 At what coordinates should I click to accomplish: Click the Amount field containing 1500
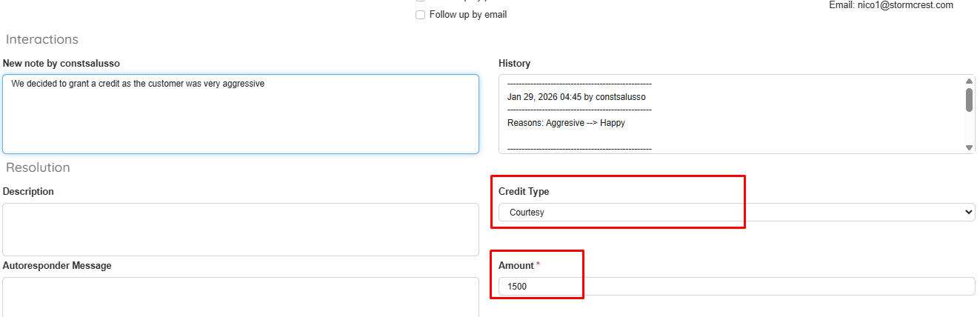[x=736, y=286]
